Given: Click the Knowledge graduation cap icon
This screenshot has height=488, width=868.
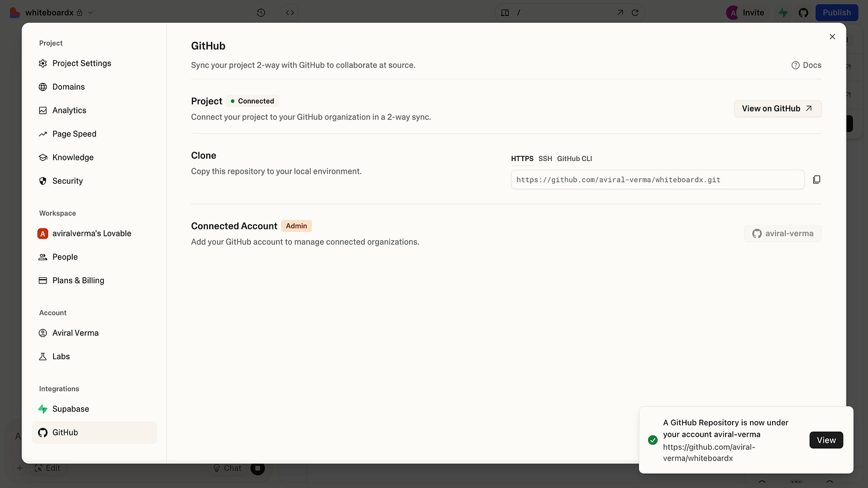Looking at the screenshot, I should (43, 157).
